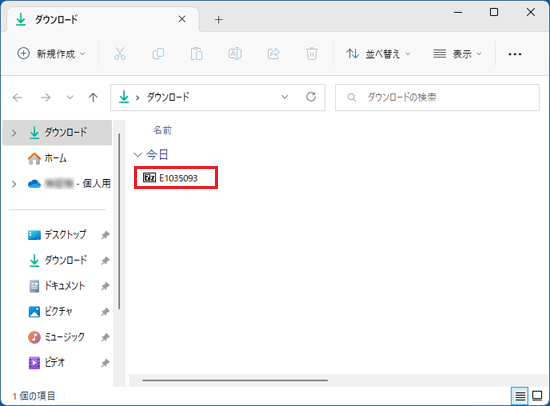Expand ダウンロード at top of sidebar
Image resolution: width=550 pixels, height=406 pixels.
click(x=14, y=133)
